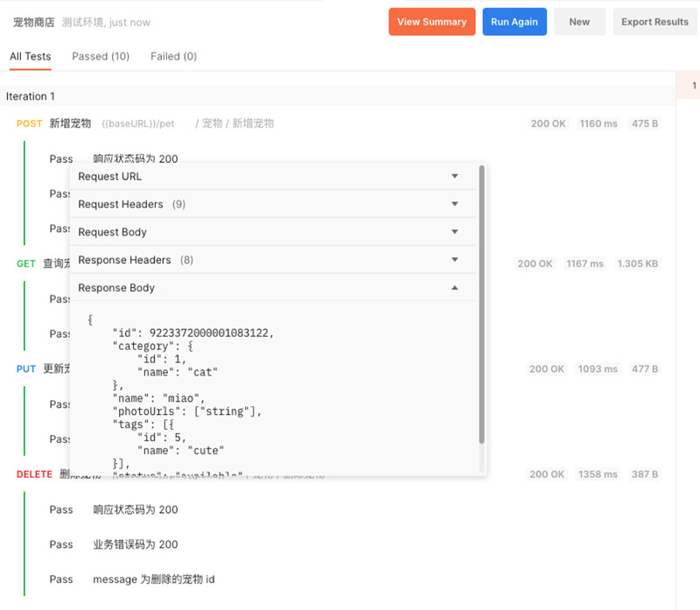Open the Passed (10) tab
Screen dimensions: 700x610
coord(101,56)
